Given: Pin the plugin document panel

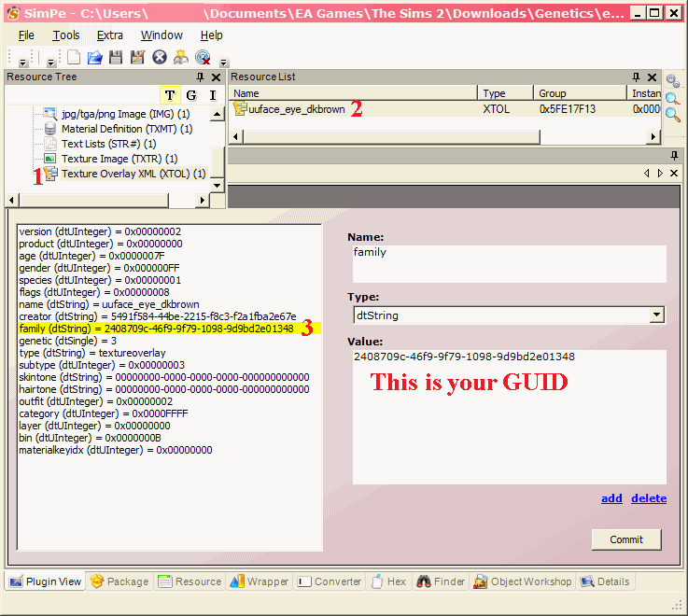Looking at the screenshot, I should pos(674,155).
